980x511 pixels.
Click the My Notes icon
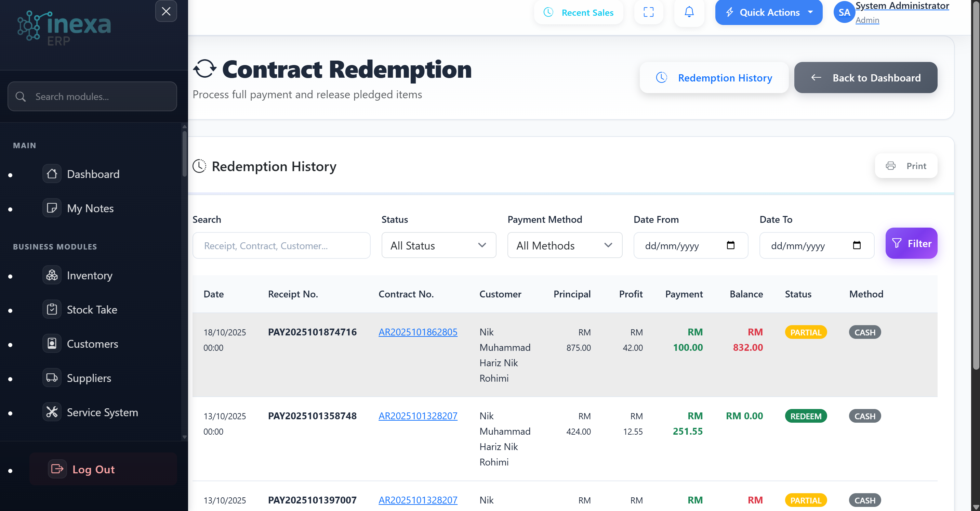[x=52, y=208]
